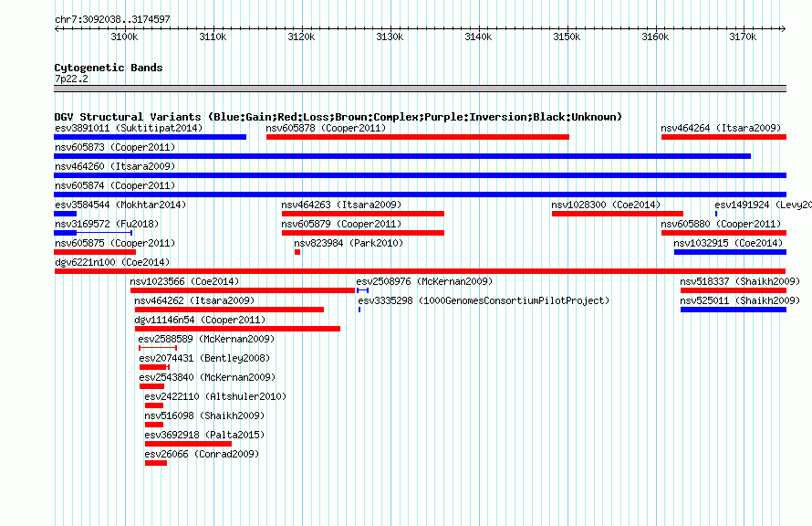Click nsv525011 (Shaikh2009) label
Image resolution: width=812 pixels, height=526 pixels.
[x=740, y=300]
